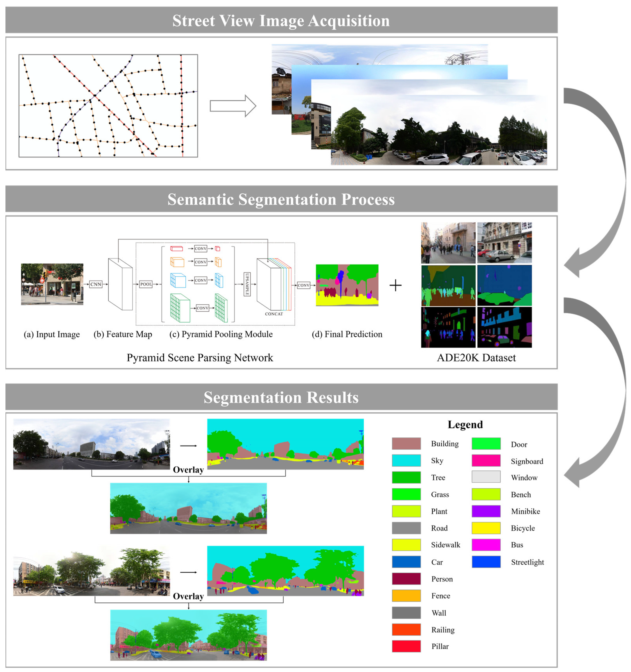Click the Fence orange legend swatch
The width and height of the screenshot is (631, 672).
(x=406, y=596)
